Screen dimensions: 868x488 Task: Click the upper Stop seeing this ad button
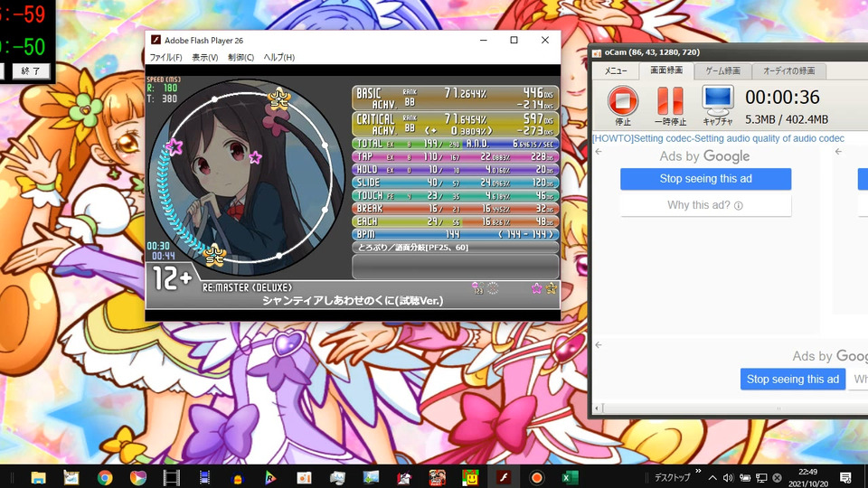(706, 179)
